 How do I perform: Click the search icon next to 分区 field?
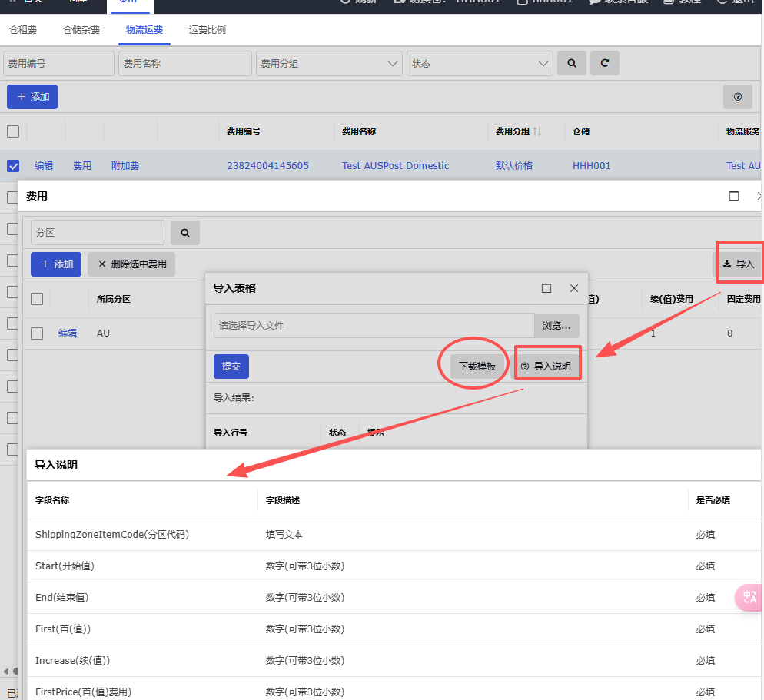click(185, 232)
